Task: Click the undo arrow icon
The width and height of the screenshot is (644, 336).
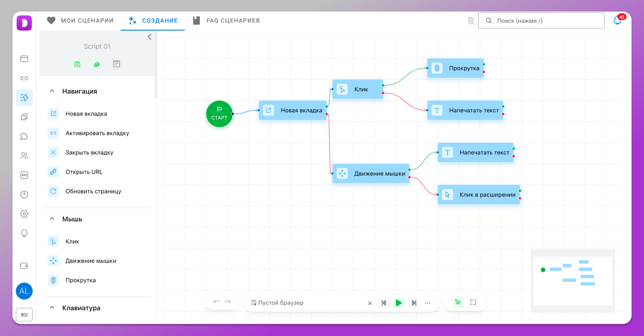Action: click(x=216, y=302)
